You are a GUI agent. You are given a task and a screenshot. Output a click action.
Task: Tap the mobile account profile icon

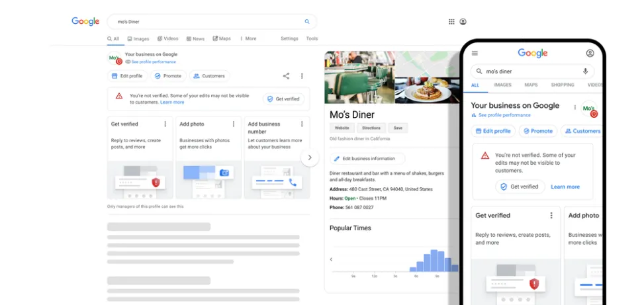tap(590, 53)
